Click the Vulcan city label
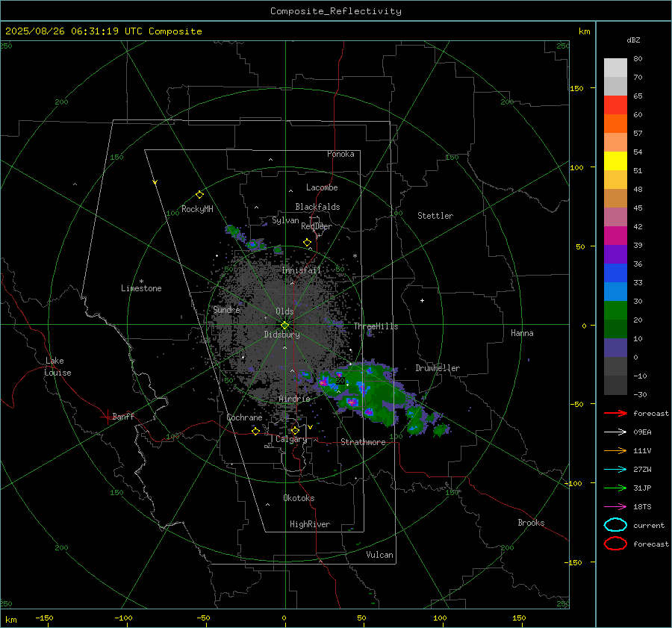 [379, 555]
